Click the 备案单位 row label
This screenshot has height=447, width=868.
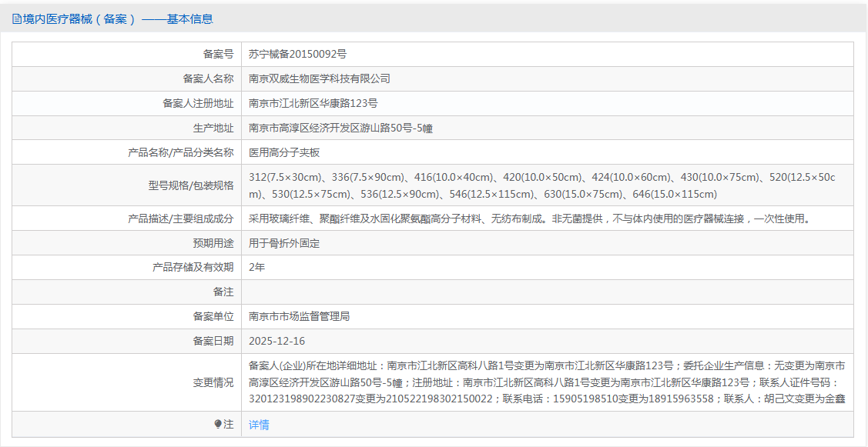click(213, 316)
